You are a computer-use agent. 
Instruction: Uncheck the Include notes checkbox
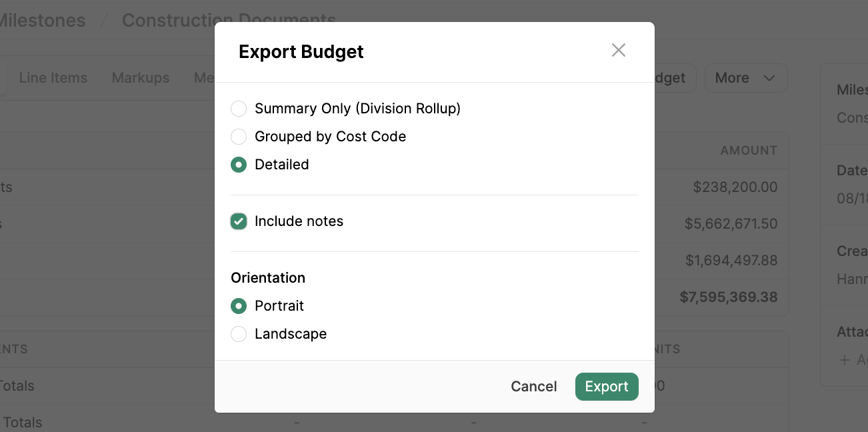[x=239, y=221]
